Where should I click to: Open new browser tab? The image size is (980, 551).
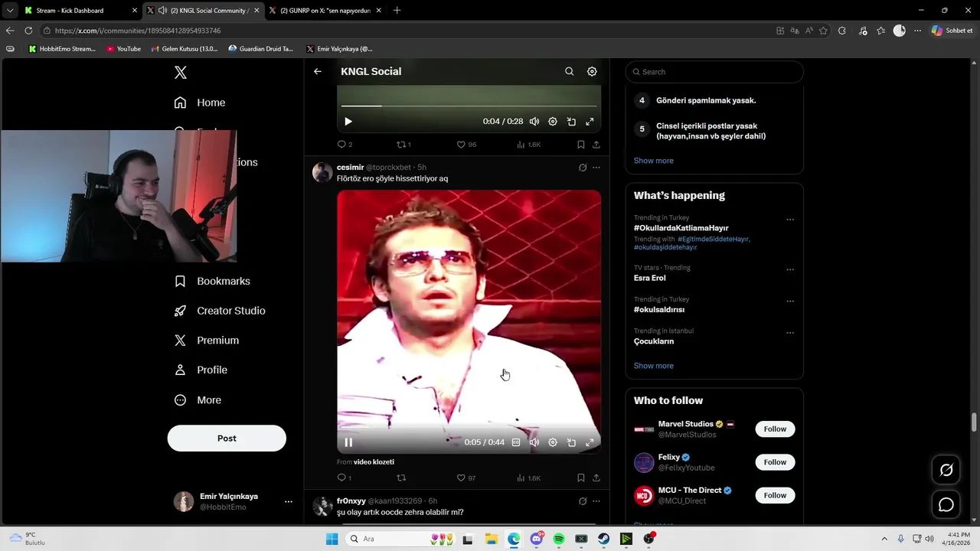(x=397, y=11)
